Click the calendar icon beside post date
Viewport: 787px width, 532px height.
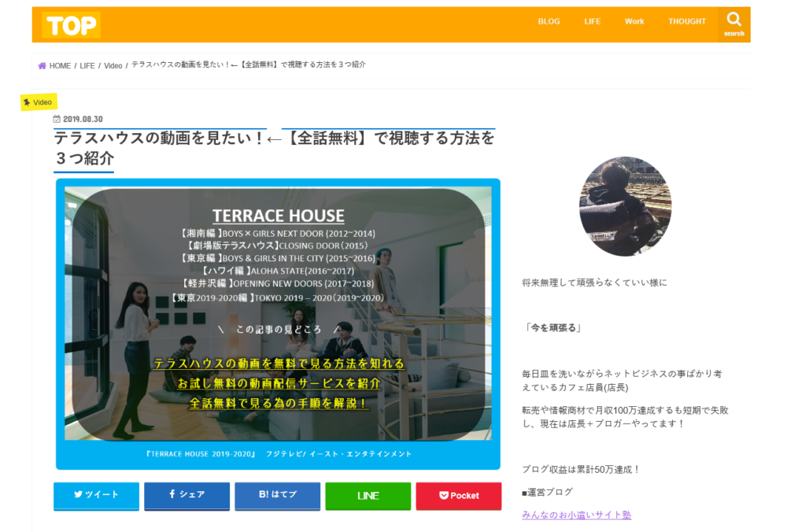click(57, 119)
